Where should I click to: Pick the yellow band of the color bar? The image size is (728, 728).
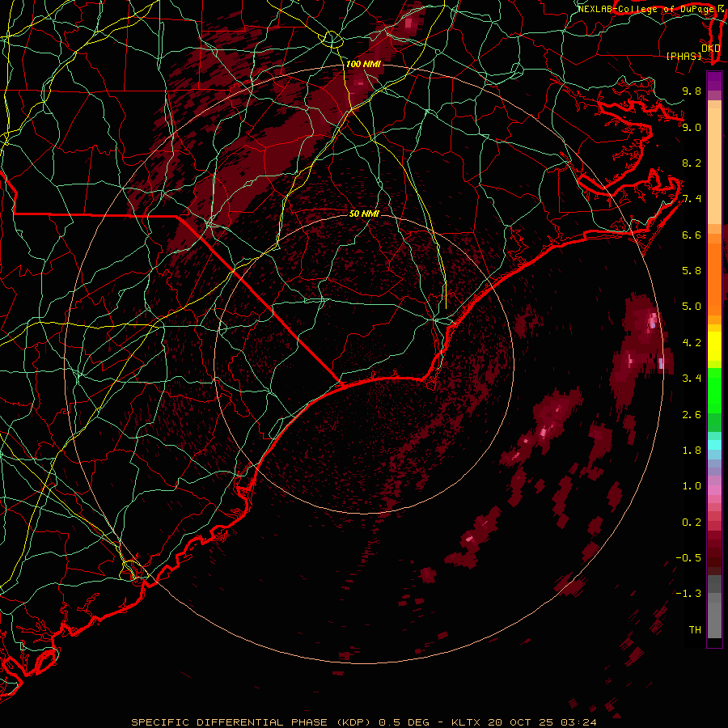[x=714, y=346]
